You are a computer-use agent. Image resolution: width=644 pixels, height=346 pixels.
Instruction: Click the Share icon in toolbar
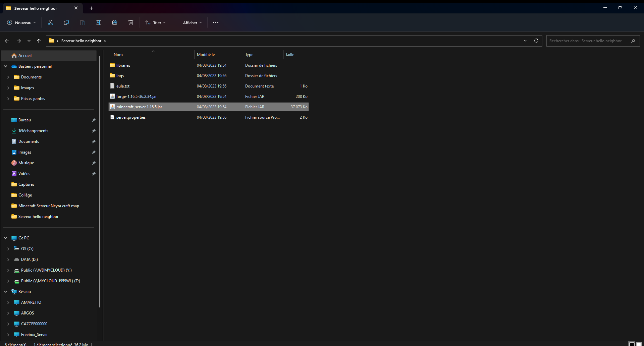(x=115, y=22)
